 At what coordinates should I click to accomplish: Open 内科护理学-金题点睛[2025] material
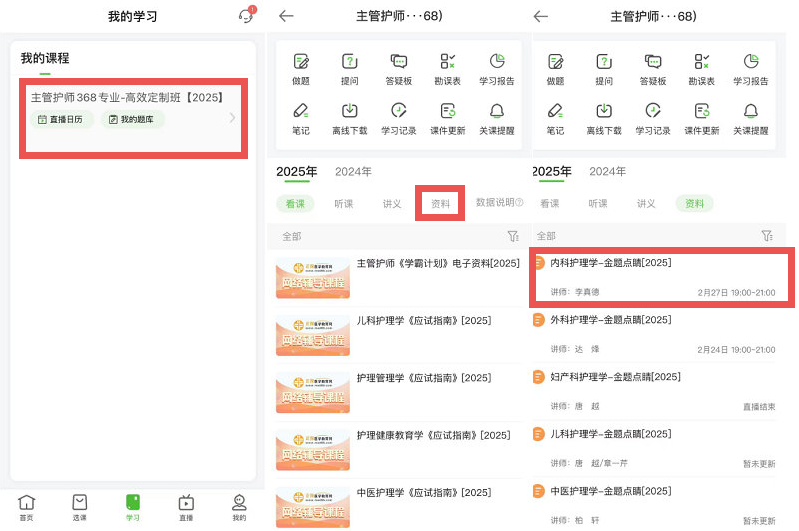[x=661, y=276]
